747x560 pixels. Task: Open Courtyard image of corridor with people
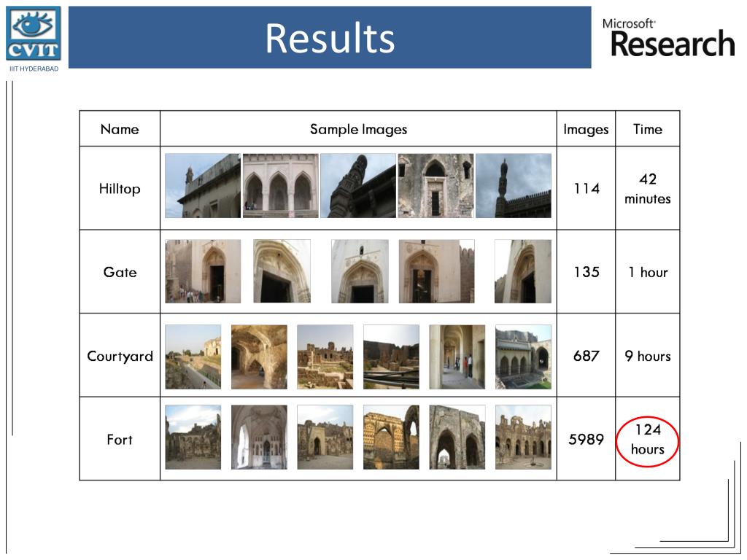(x=457, y=357)
